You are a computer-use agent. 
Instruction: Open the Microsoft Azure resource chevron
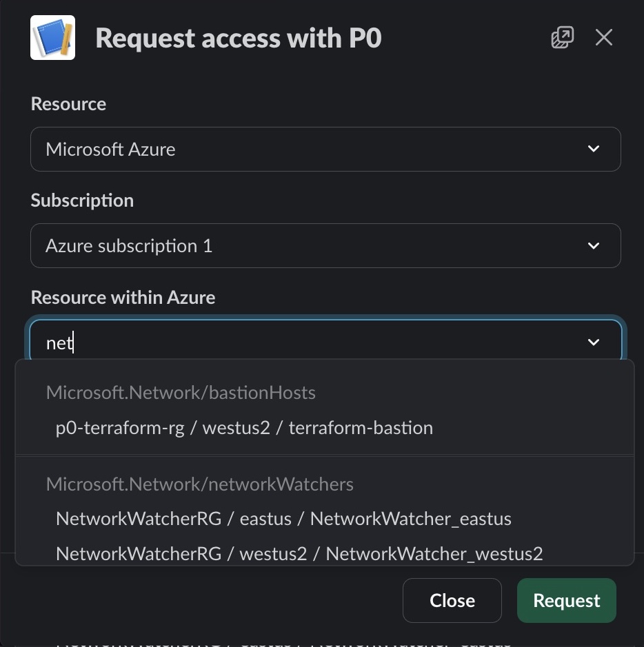coord(593,149)
